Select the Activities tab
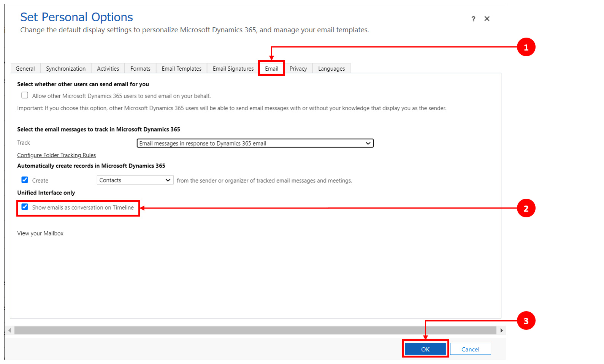This screenshot has height=364, width=604. (x=108, y=68)
